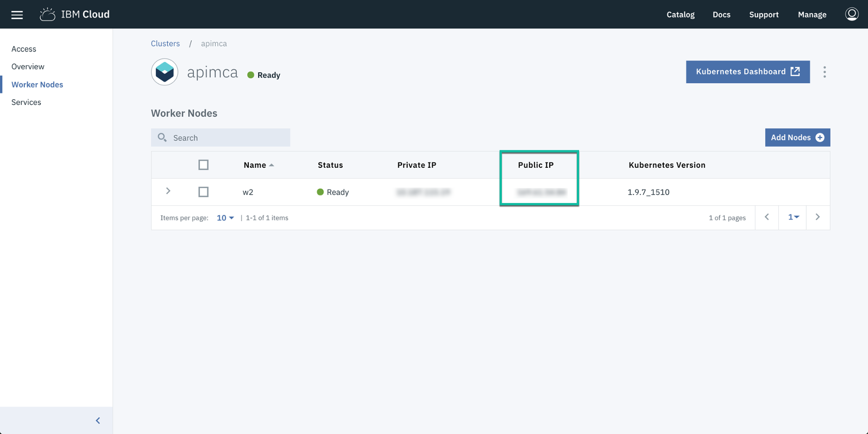
Task: Open the items per page dropdown
Action: 225,218
